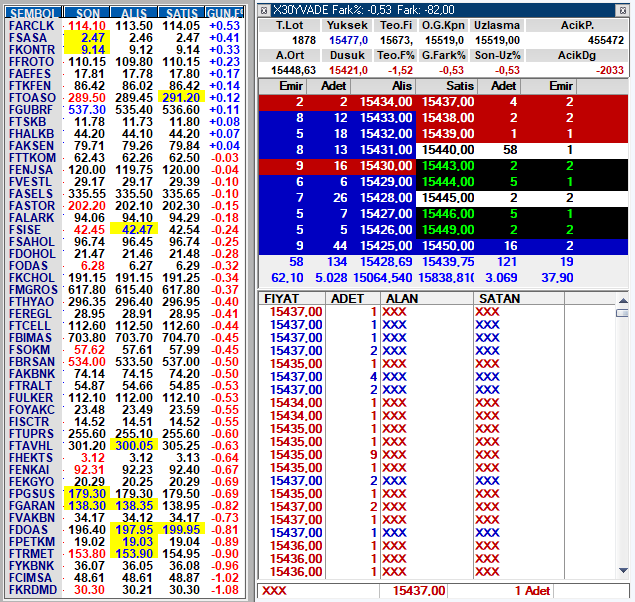Click FTOASO highlighted sell price 291.20

[x=181, y=98]
